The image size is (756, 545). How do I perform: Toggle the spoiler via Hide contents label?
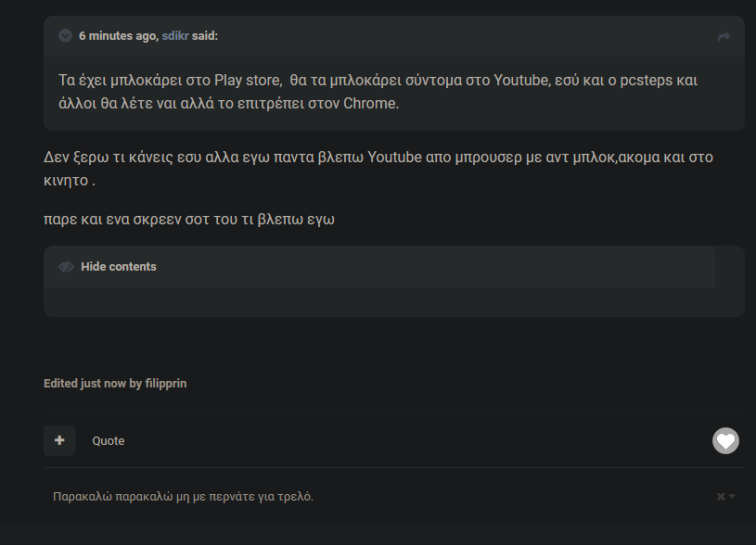tap(119, 267)
